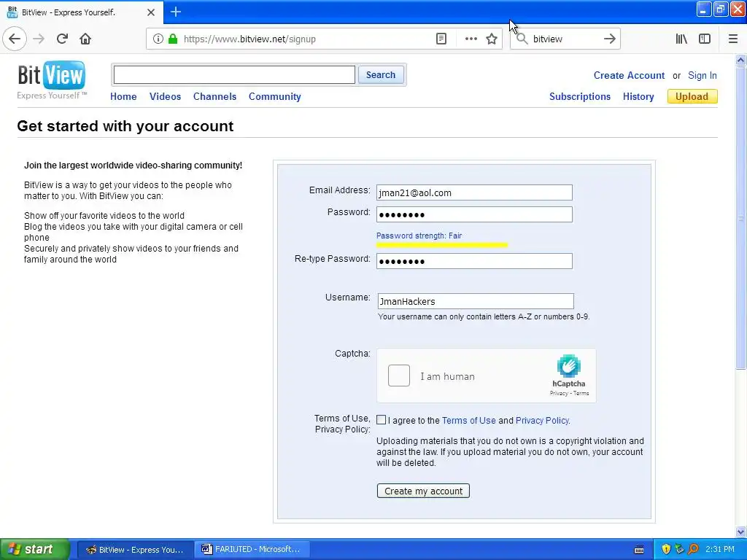Tick the agree to Terms of Use checkbox
This screenshot has width=747, height=560.
tap(381, 419)
